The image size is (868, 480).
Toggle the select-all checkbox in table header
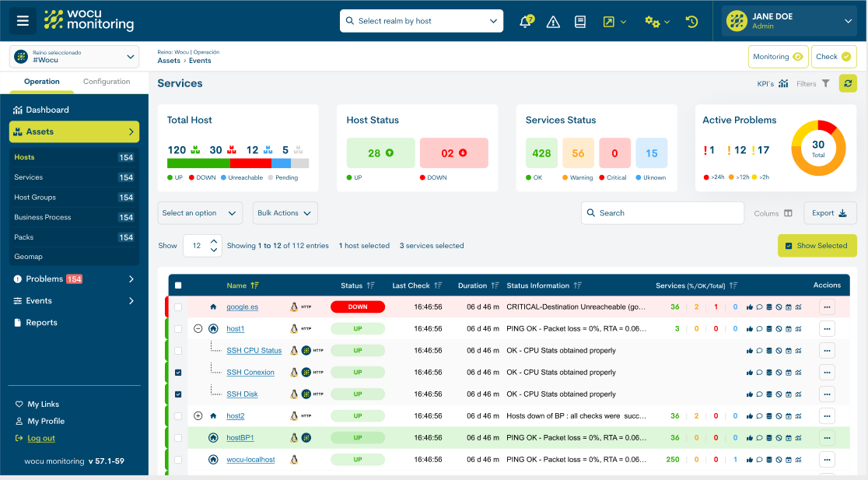[178, 286]
